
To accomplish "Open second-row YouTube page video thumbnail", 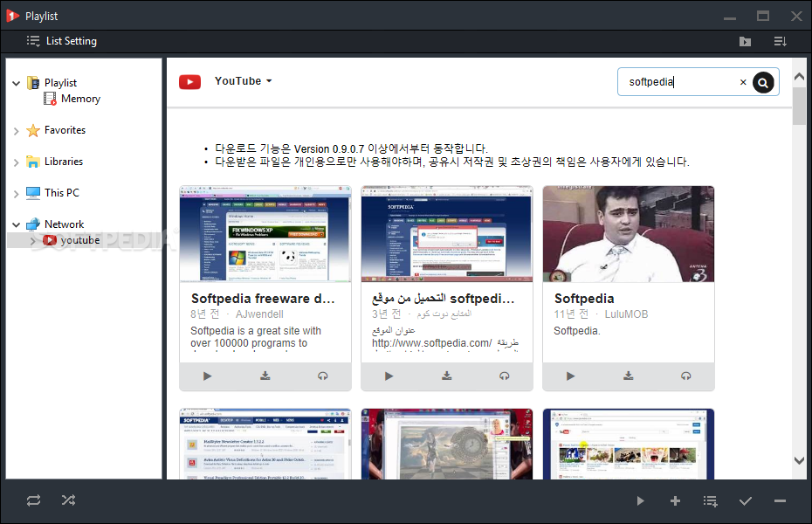I will (x=629, y=444).
